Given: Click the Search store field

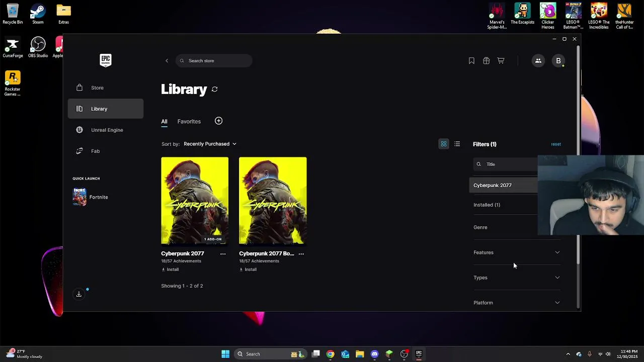Looking at the screenshot, I should [214, 61].
